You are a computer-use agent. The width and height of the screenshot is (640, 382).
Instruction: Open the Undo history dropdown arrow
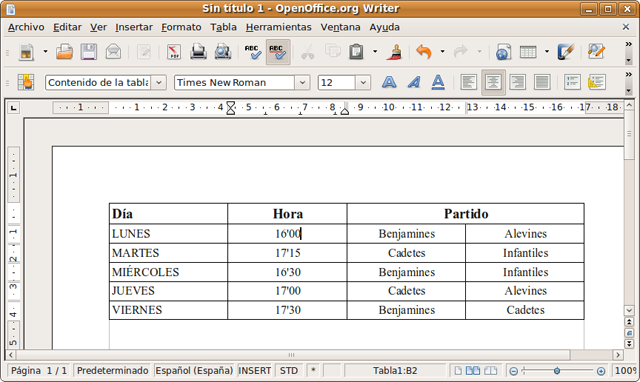pos(442,52)
